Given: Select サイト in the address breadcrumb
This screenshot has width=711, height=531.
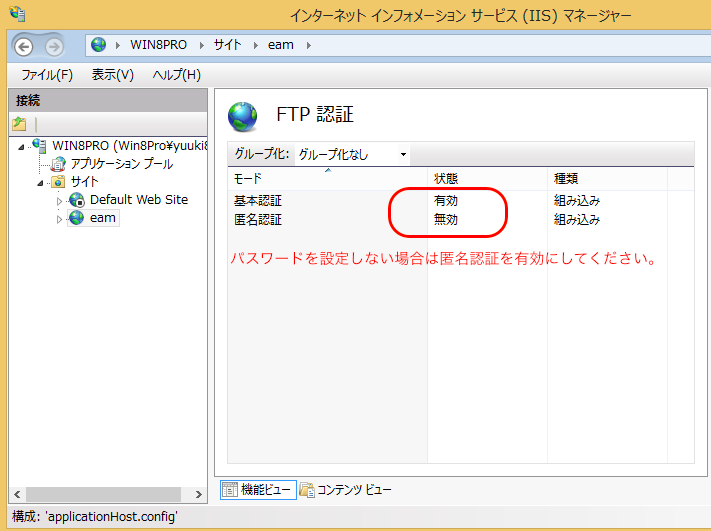Looking at the screenshot, I should 227,45.
